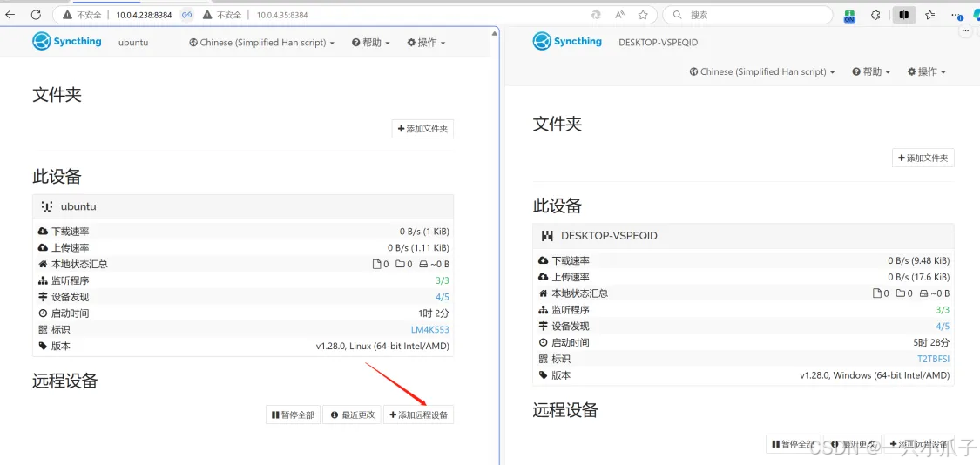Viewport: 980px width, 465px height.
Task: Click the green ON extension icon
Action: (848, 16)
